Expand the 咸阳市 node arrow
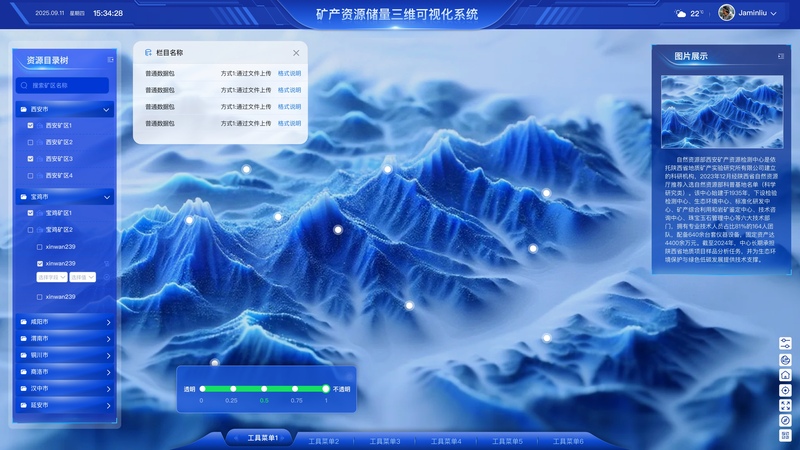This screenshot has width=800, height=450. click(x=108, y=322)
